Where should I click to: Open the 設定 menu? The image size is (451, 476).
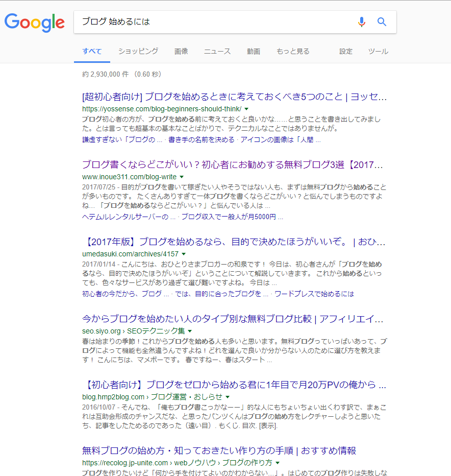click(346, 51)
